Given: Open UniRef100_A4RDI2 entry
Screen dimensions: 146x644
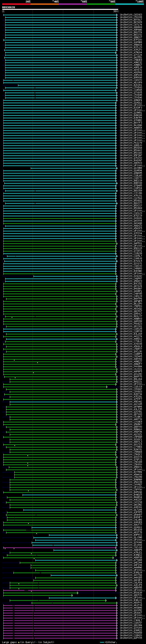Looking at the screenshot, I should click(x=131, y=339).
